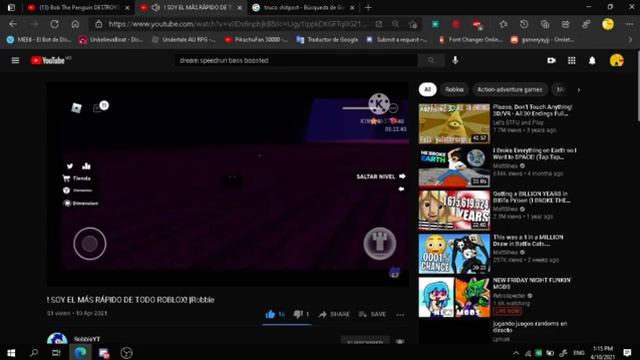Start voice search with the microphone icon
This screenshot has width=640, height=360.
455,60
